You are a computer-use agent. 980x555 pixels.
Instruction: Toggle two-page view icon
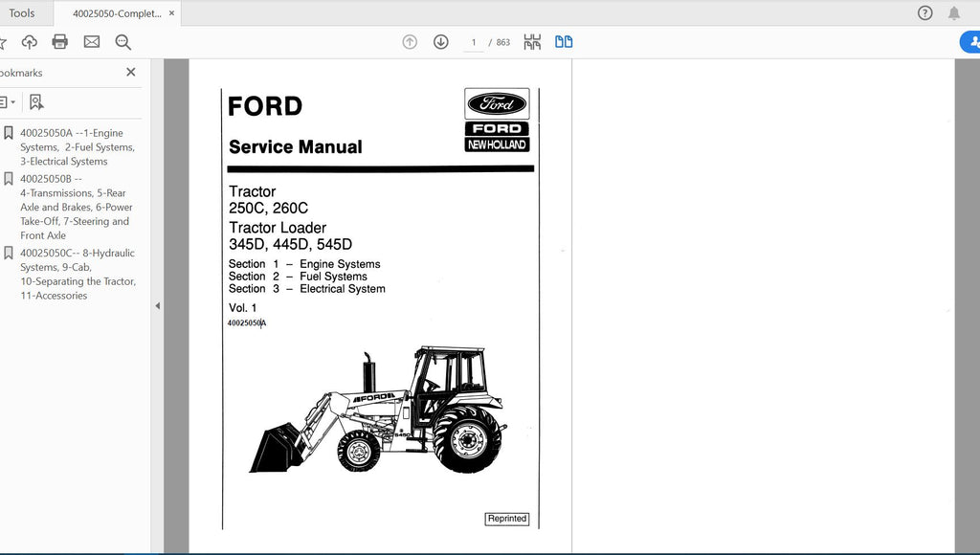click(564, 42)
